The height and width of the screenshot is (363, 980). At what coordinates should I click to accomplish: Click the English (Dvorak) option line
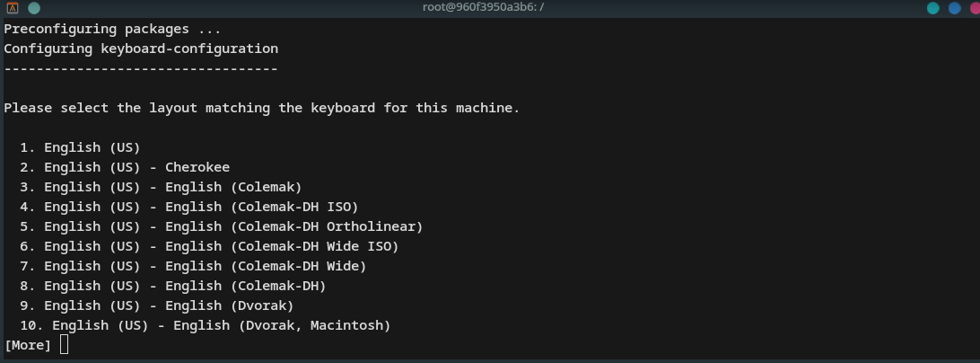click(x=157, y=305)
